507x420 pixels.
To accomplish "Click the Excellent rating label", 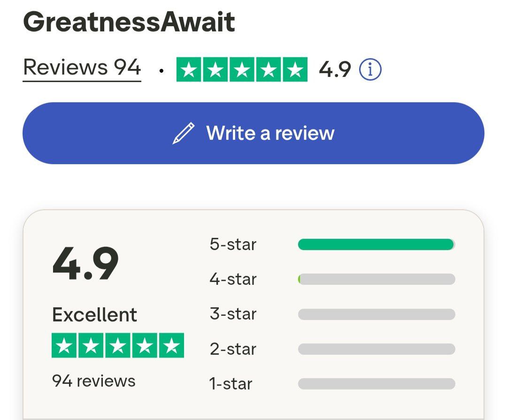I will pyautogui.click(x=94, y=314).
